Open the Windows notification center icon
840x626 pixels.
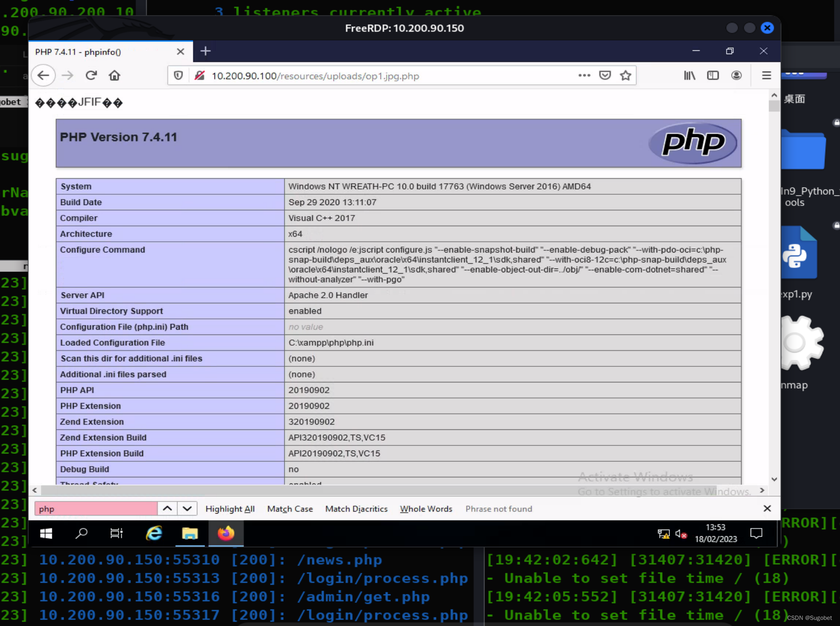point(756,533)
